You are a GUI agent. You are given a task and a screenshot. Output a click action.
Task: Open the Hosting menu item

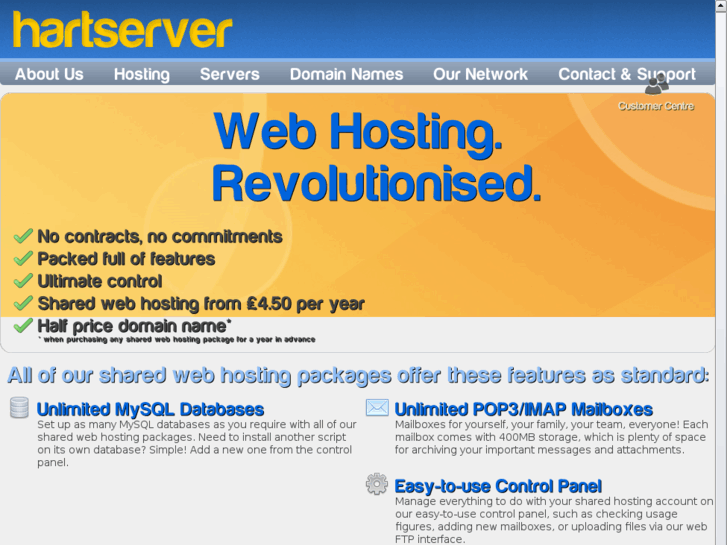[x=142, y=74]
